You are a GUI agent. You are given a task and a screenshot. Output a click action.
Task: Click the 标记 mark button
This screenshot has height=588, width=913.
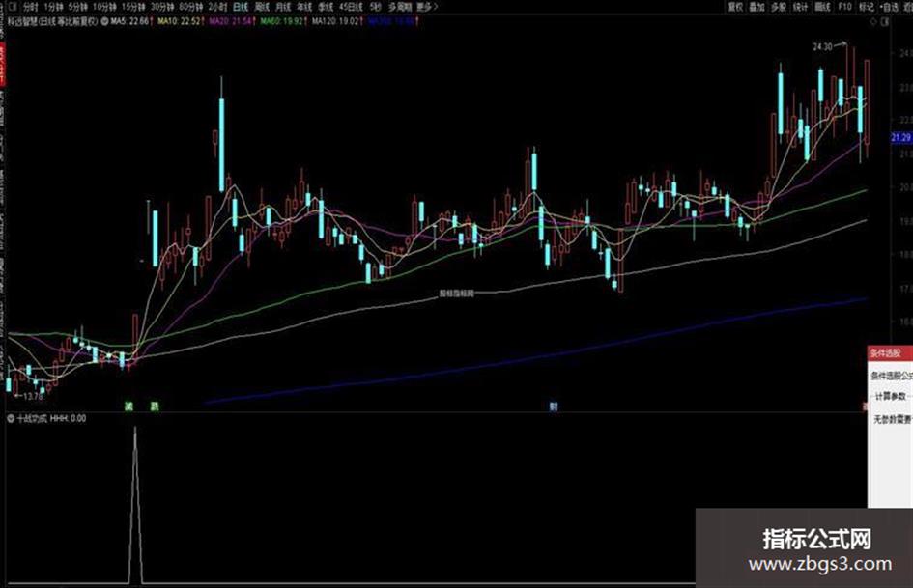click(x=867, y=7)
